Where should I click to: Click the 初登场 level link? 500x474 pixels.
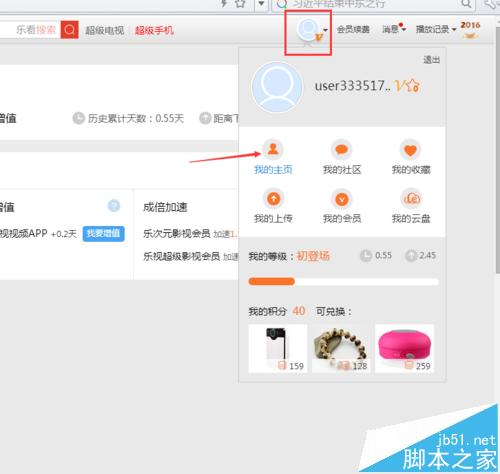click(x=313, y=256)
